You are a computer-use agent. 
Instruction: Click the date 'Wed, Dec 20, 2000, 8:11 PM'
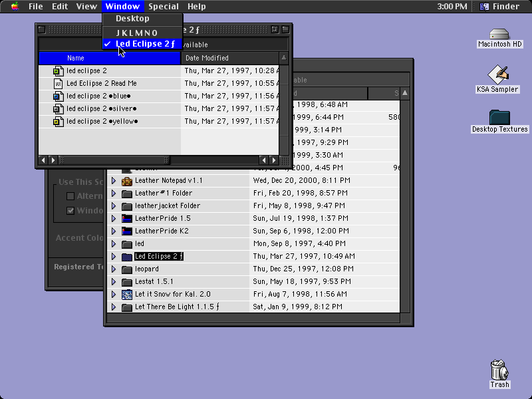302,180
